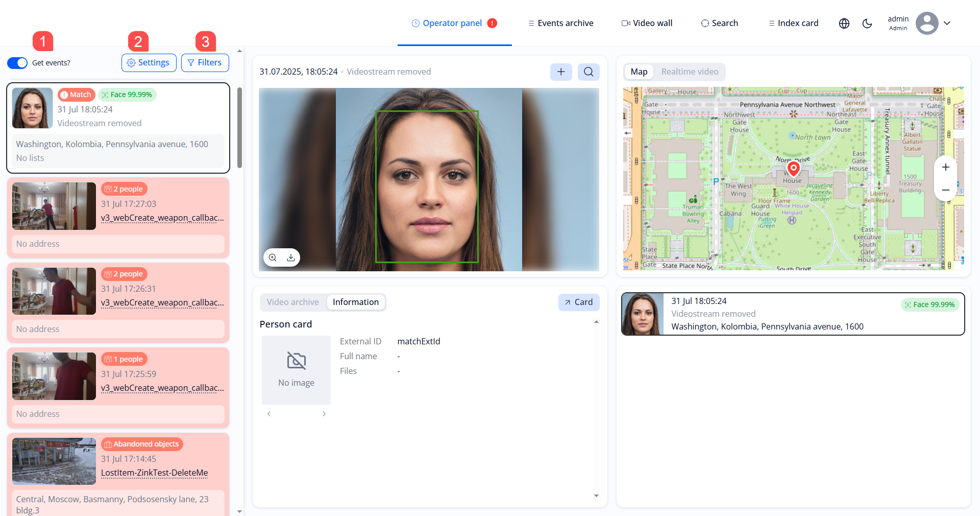The width and height of the screenshot is (980, 516).
Task: Zoom in on the map with the plus control
Action: point(945,167)
